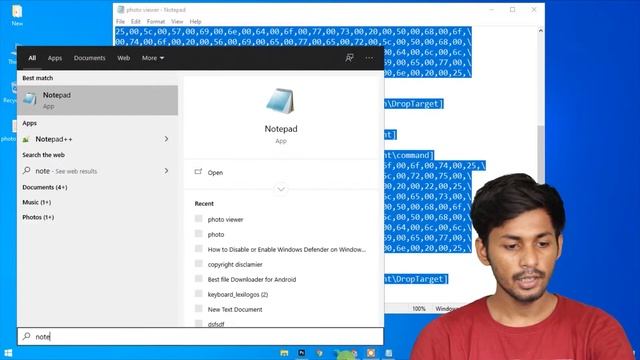The width and height of the screenshot is (640, 360).
Task: Click the large Notepad icon in preview pane
Action: (x=280, y=101)
